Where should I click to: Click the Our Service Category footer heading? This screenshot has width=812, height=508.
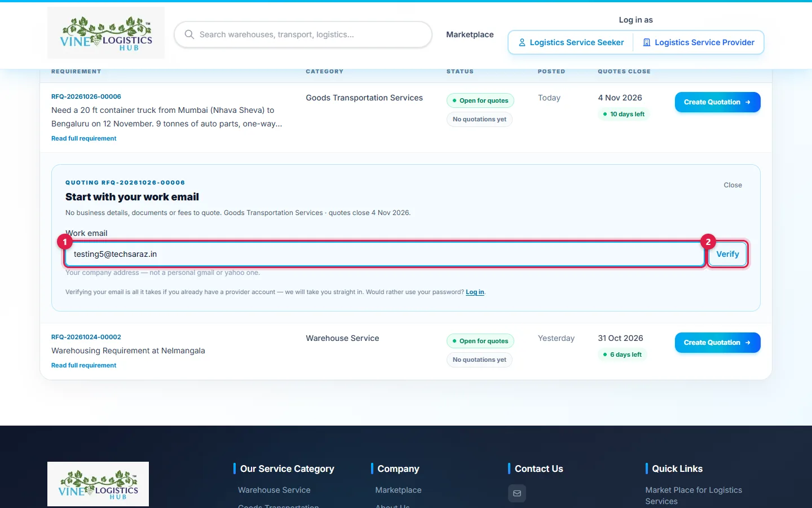tap(287, 468)
